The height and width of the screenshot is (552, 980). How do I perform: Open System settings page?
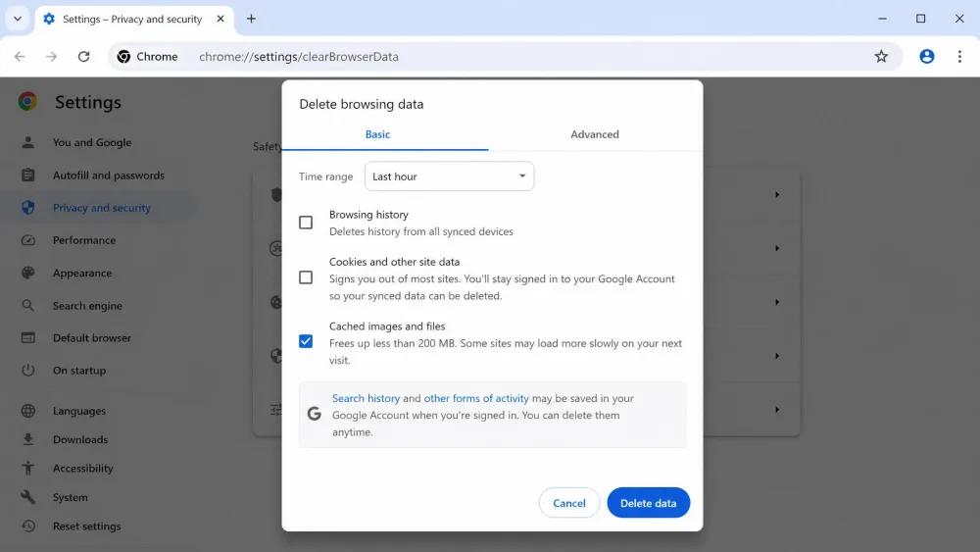point(70,498)
